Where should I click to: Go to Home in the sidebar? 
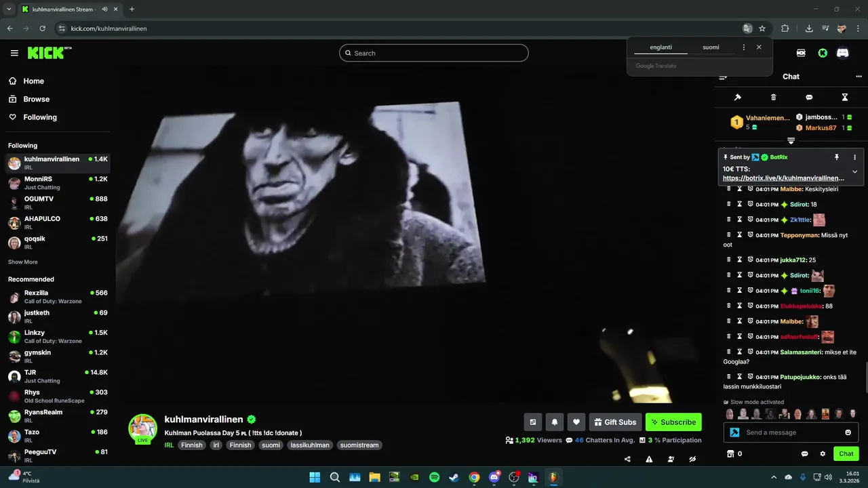(33, 81)
